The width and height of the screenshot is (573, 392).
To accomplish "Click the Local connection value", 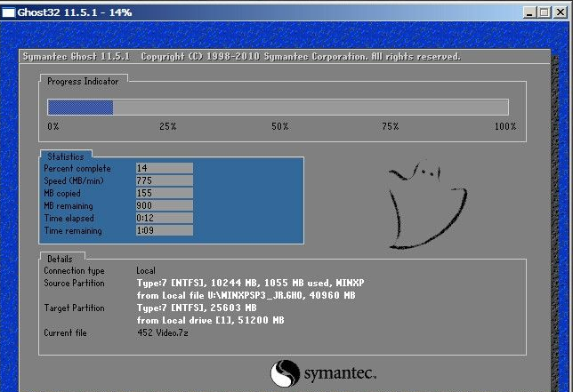I will point(146,271).
